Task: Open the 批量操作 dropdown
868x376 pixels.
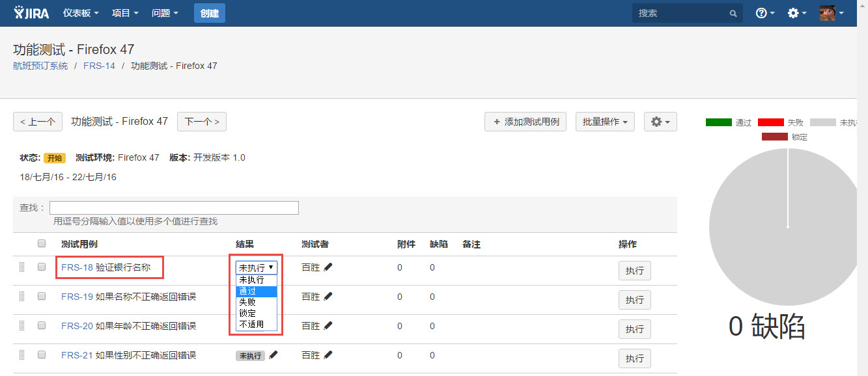Action: point(605,122)
